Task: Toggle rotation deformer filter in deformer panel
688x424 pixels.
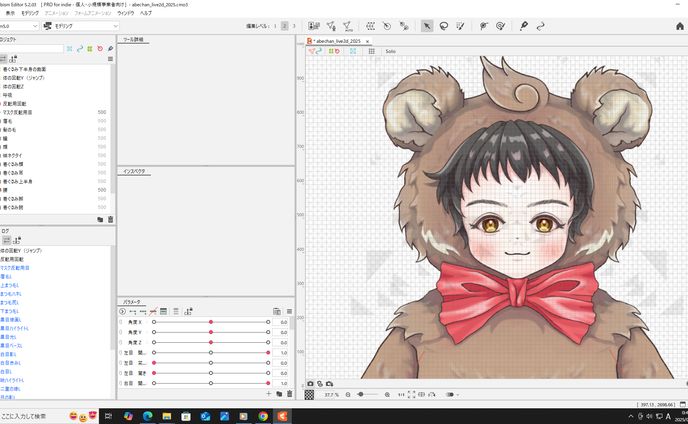Action: [100, 49]
